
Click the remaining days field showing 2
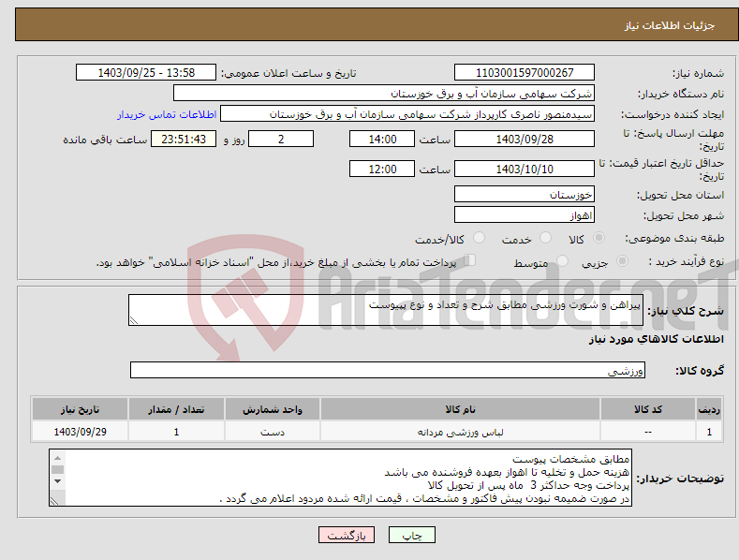281,139
